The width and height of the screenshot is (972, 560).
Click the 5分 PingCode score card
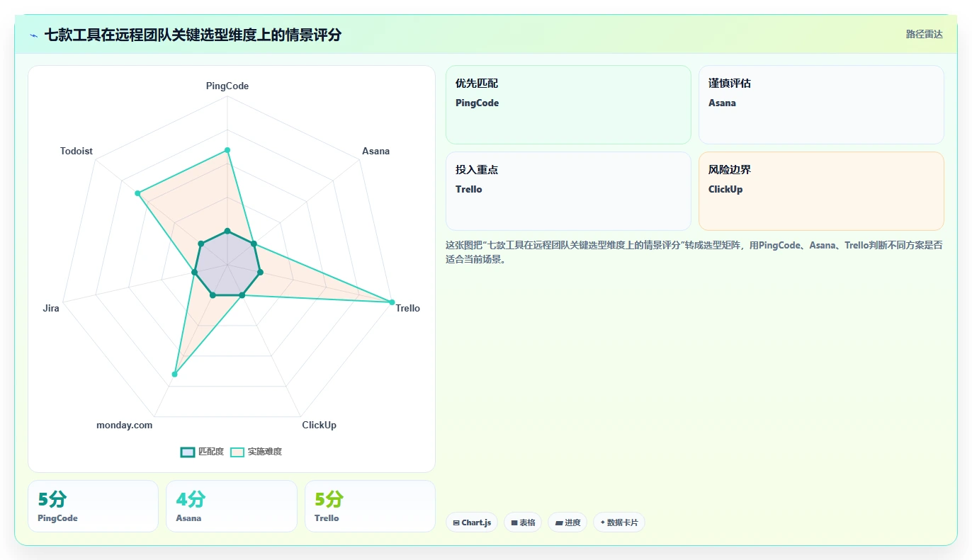click(93, 506)
